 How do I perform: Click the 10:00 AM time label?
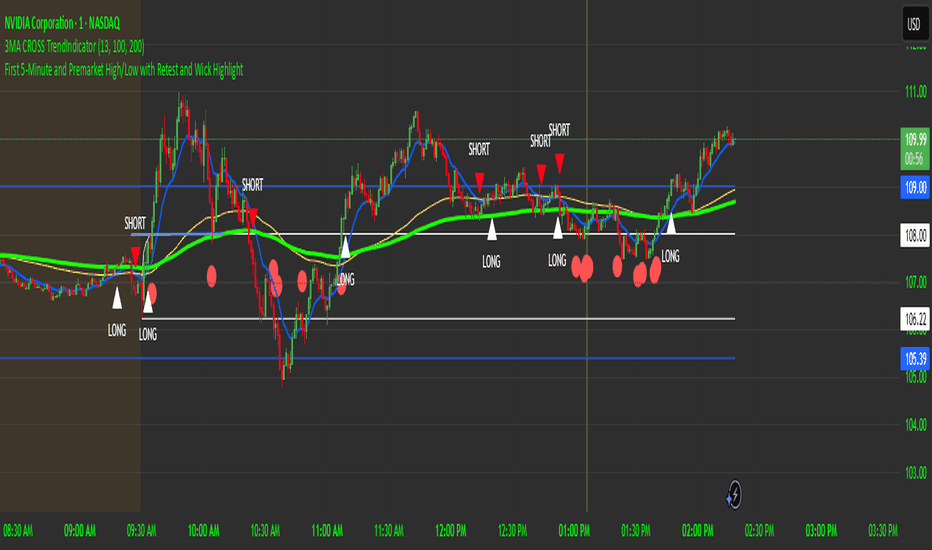(203, 530)
